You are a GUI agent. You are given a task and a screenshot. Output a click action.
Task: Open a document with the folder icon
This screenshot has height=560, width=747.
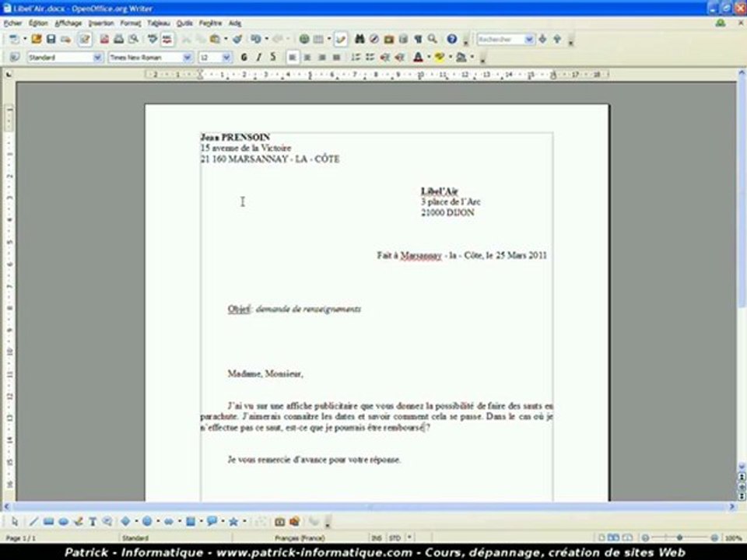[x=37, y=39]
